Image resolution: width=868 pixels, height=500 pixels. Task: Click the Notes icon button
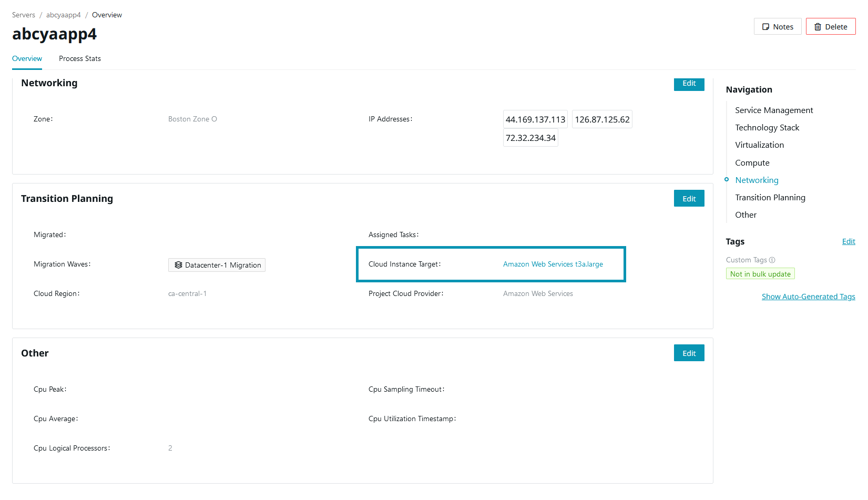766,27
